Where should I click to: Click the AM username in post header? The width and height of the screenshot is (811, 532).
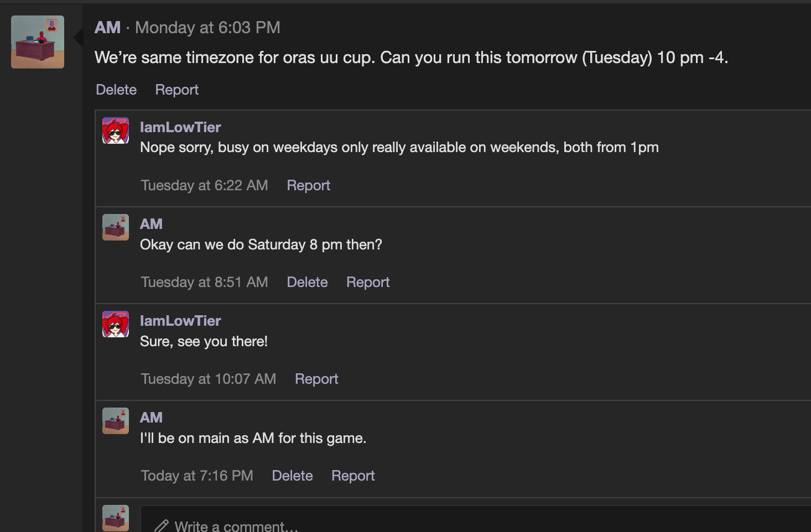[107, 28]
